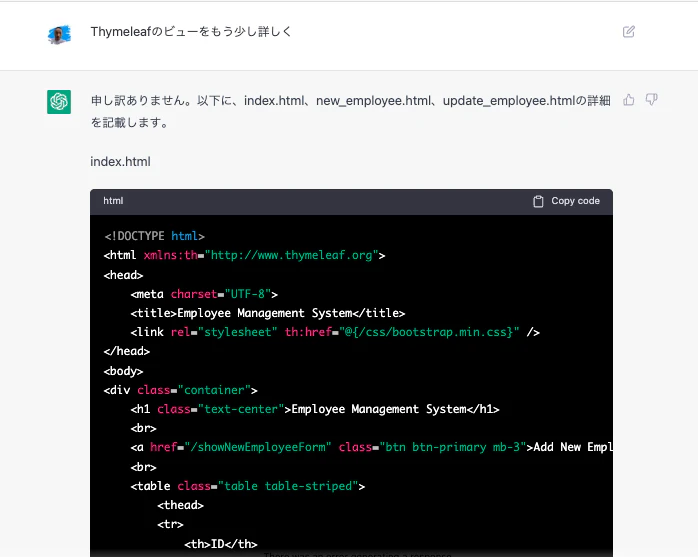This screenshot has width=698, height=557.
Task: Click the thumbs down feedback icon
Action: pos(651,100)
